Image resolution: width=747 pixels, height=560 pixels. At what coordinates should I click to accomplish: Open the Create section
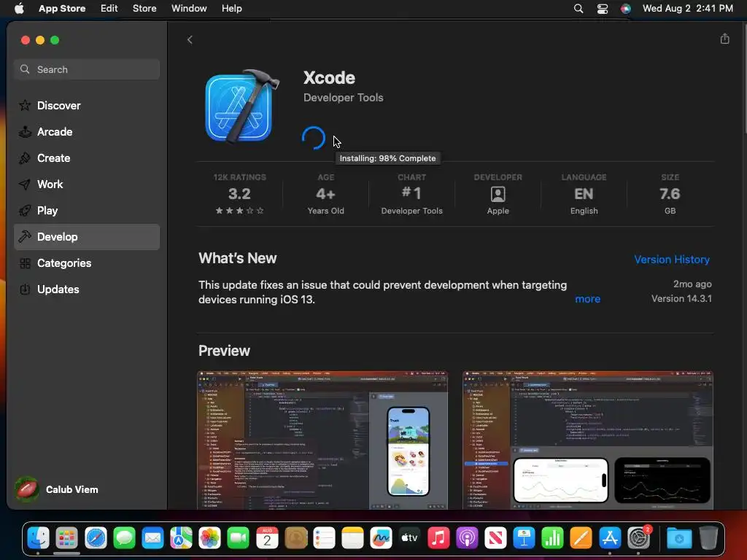87,157
